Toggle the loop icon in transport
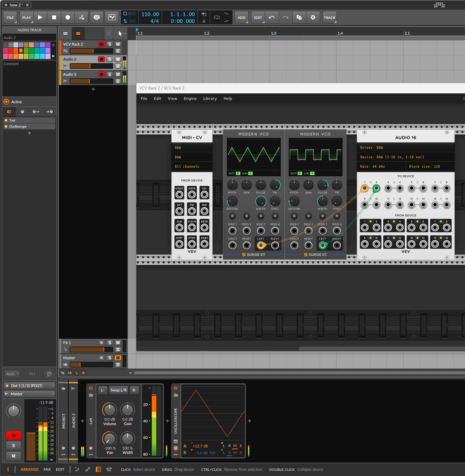 pyautogui.click(x=217, y=18)
